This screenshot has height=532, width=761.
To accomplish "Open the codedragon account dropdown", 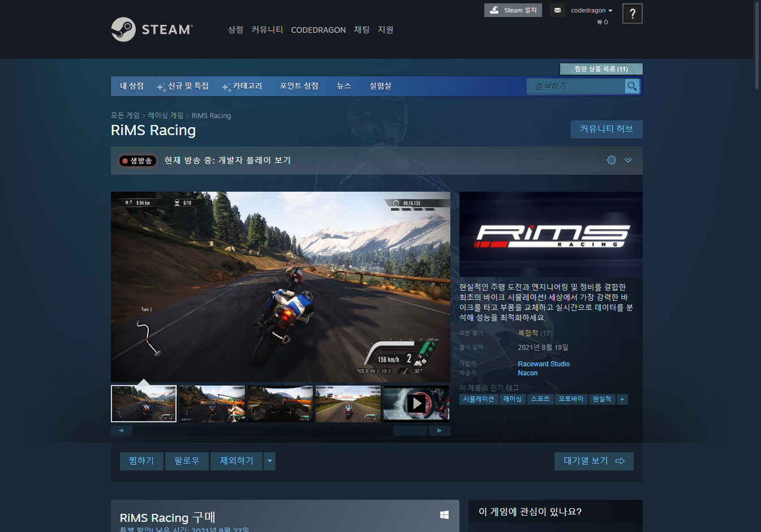I will pyautogui.click(x=592, y=10).
